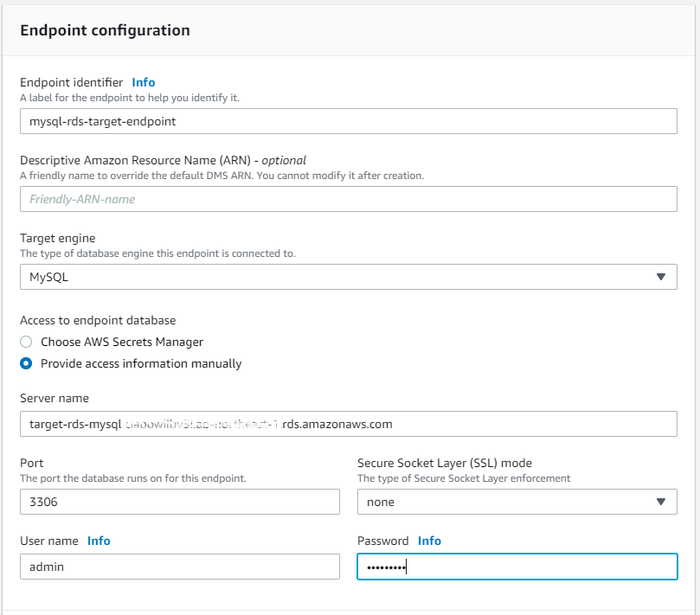Image resolution: width=700 pixels, height=615 pixels.
Task: Open the Target engine select showing MySQL
Action: coord(337,277)
